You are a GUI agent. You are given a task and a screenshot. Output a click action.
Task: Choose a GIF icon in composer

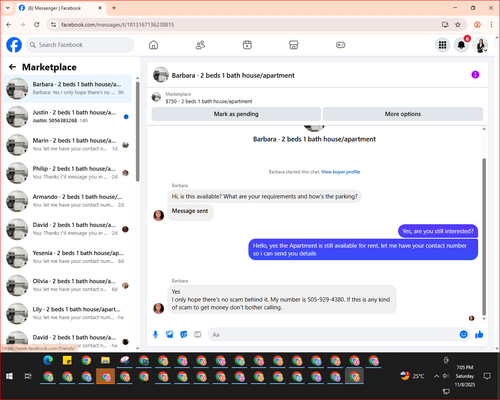(x=198, y=334)
